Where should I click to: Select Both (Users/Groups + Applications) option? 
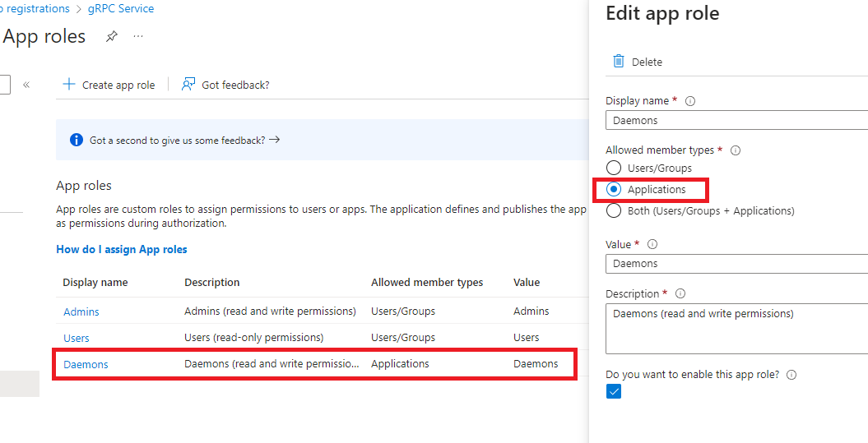point(614,210)
